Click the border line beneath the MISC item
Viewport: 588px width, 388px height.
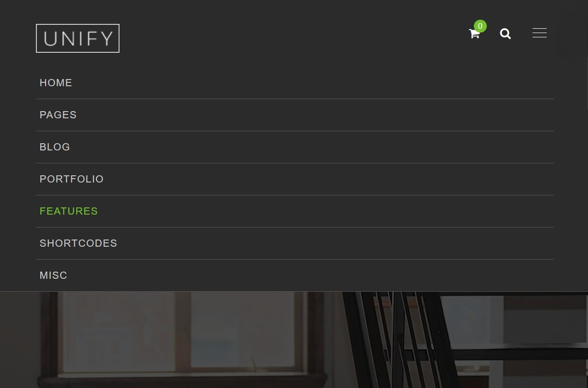pyautogui.click(x=294, y=291)
